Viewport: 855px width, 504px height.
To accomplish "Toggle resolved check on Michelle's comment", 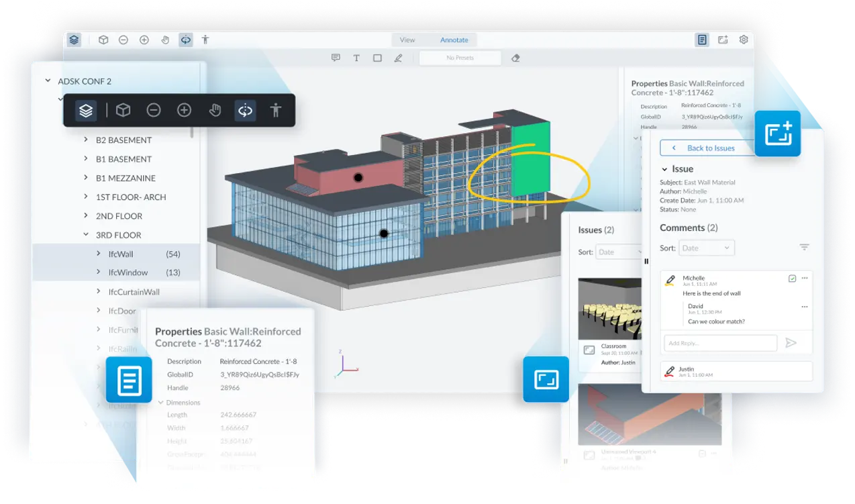I will pyautogui.click(x=793, y=278).
